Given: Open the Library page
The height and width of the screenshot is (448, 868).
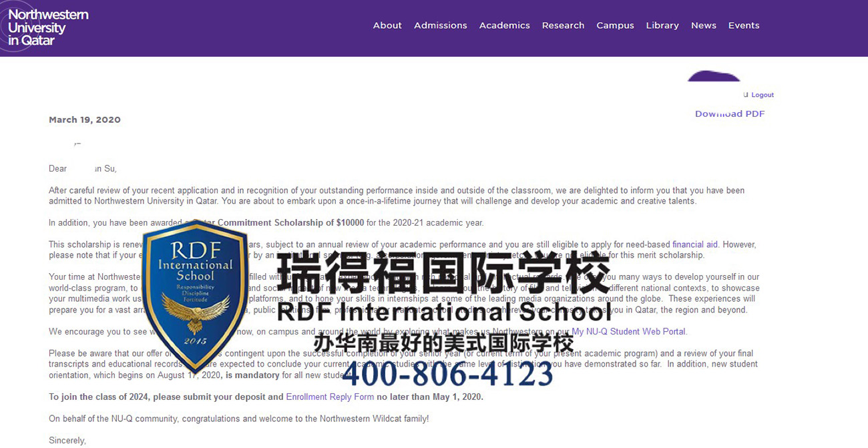Looking at the screenshot, I should (x=662, y=25).
